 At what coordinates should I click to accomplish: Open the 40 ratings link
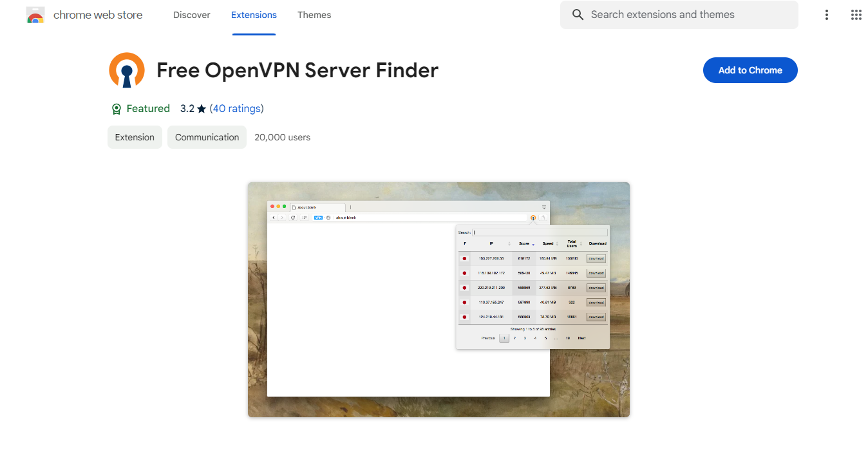click(x=237, y=109)
